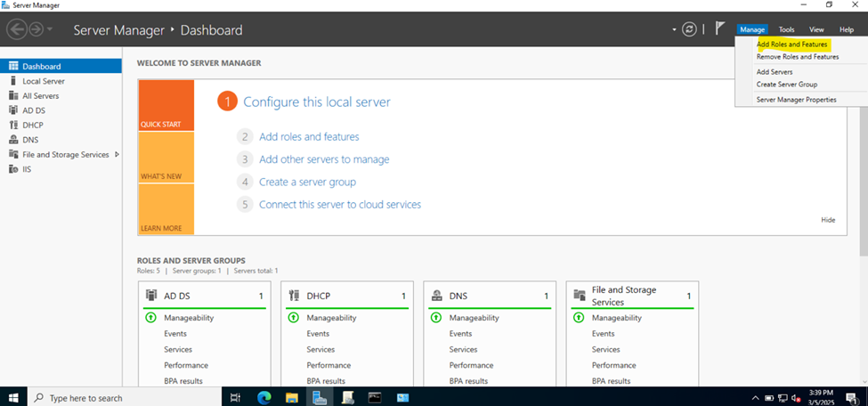Open the Notifications flag icon

[719, 28]
